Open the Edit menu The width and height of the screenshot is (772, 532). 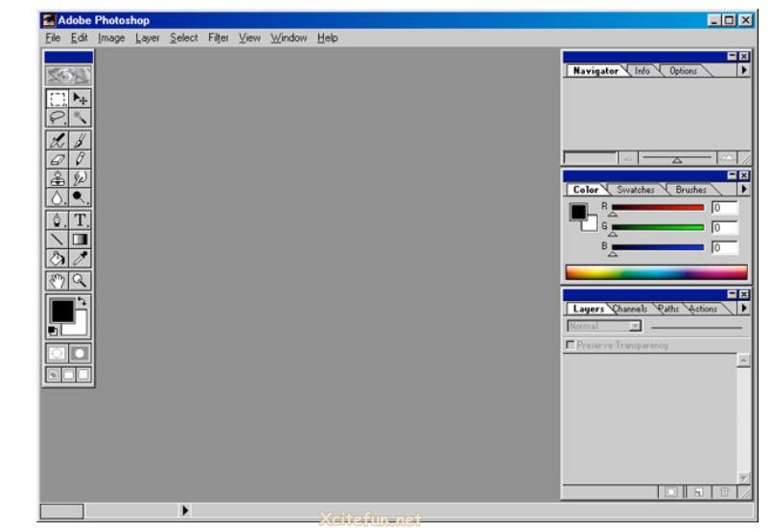(79, 38)
